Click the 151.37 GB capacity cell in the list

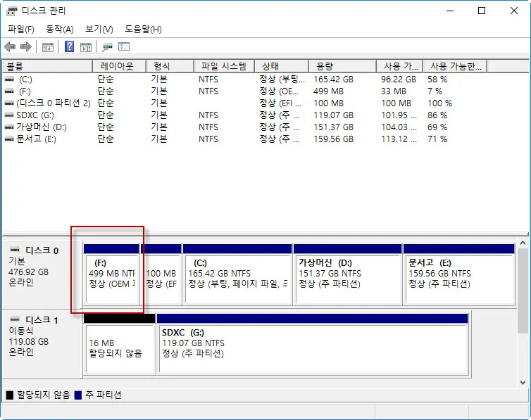[333, 127]
